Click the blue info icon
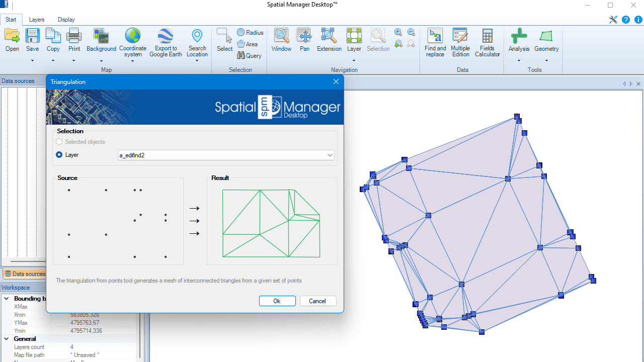644x362 pixels. (x=638, y=20)
